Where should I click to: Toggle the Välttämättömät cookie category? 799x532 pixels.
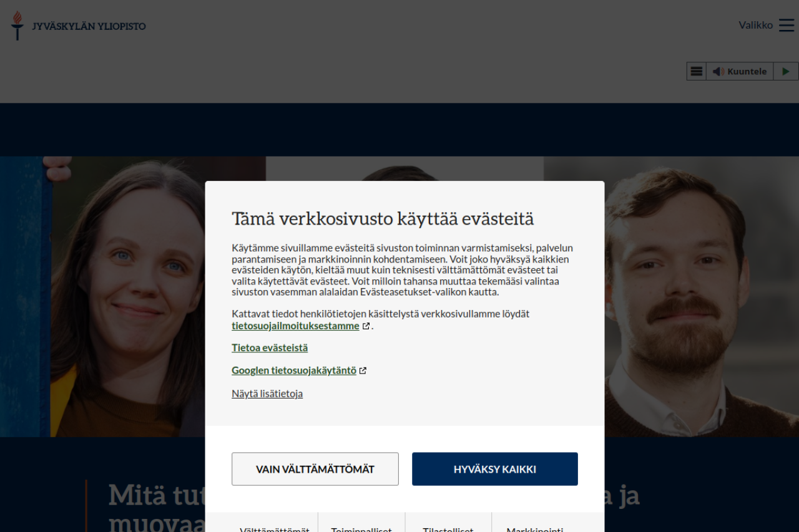coord(275,527)
